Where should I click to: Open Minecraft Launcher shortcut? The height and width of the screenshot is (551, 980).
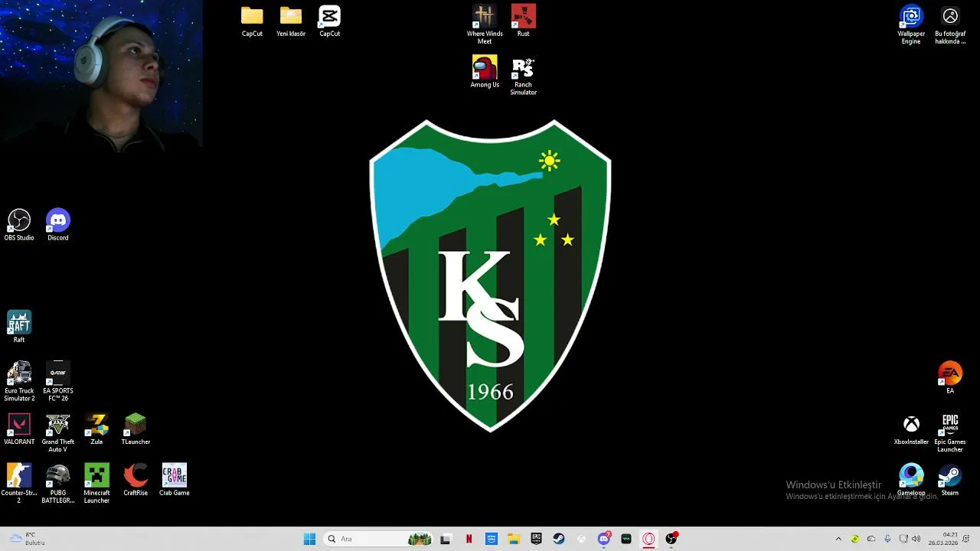tap(96, 484)
